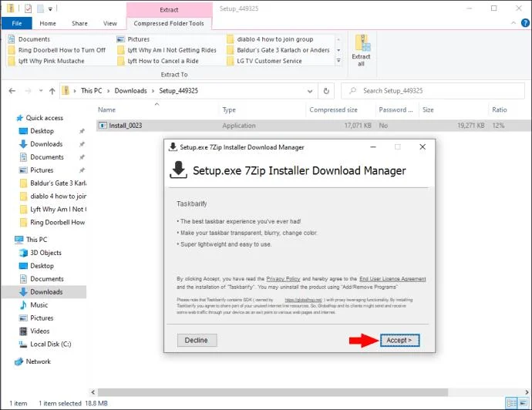Open the Help question mark icon
Screen dimensions: 532x410
[525, 23]
